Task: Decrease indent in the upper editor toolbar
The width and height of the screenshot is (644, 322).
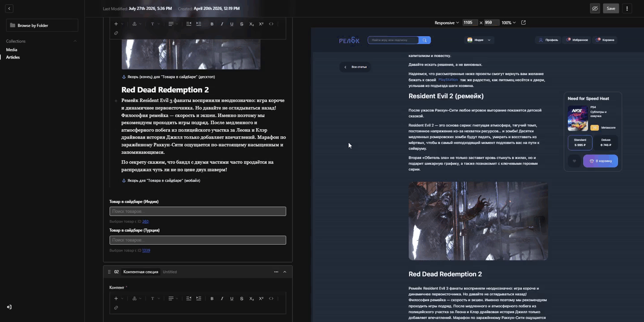Action: pyautogui.click(x=189, y=24)
